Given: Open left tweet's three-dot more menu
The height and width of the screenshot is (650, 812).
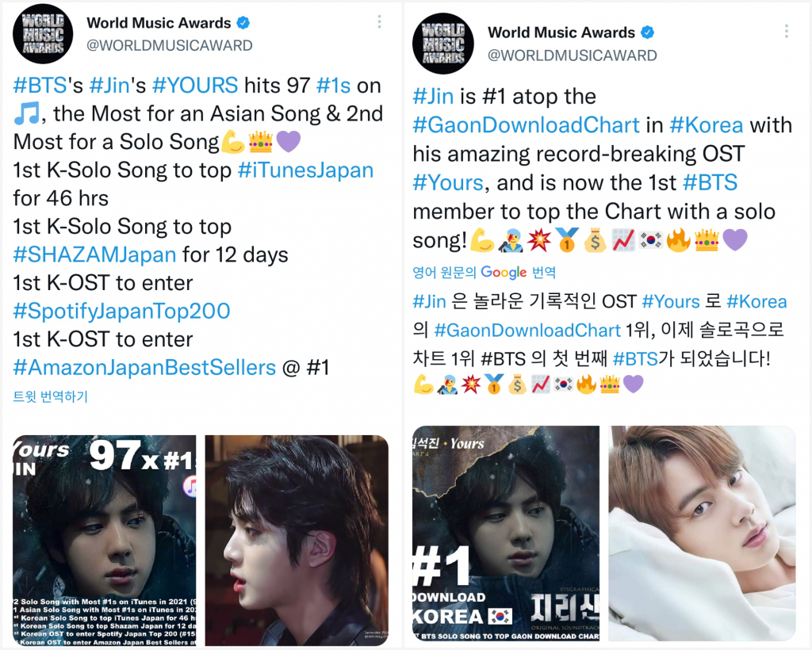Looking at the screenshot, I should [380, 21].
